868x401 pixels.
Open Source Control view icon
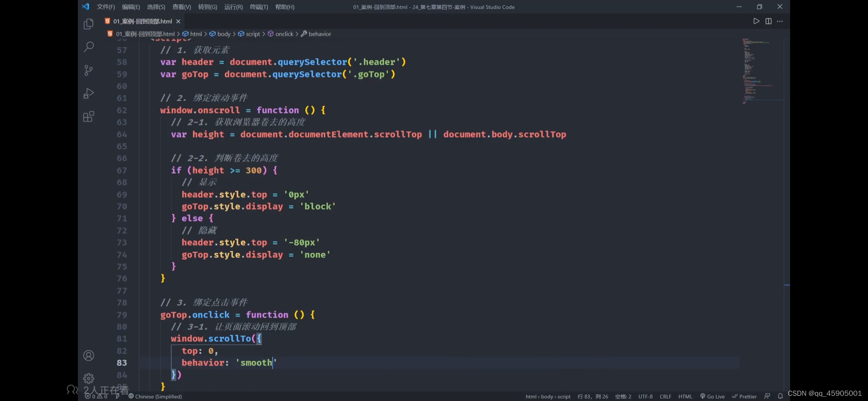click(88, 70)
